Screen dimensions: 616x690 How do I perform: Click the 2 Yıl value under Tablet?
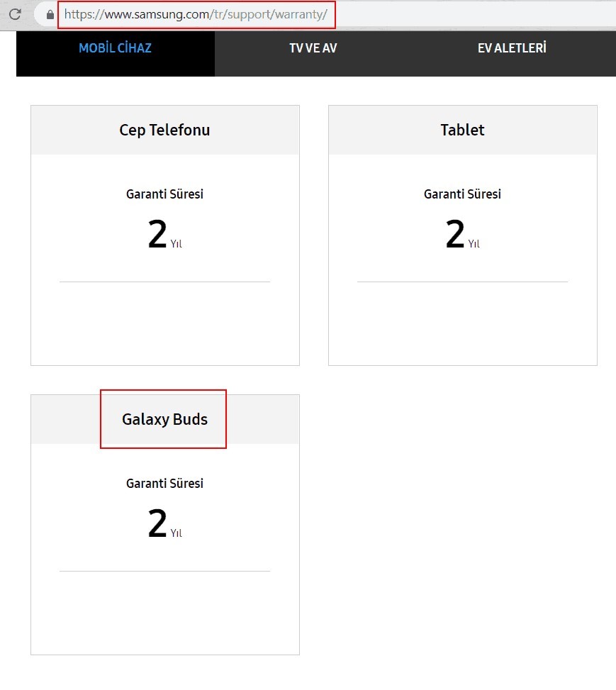pyautogui.click(x=462, y=234)
